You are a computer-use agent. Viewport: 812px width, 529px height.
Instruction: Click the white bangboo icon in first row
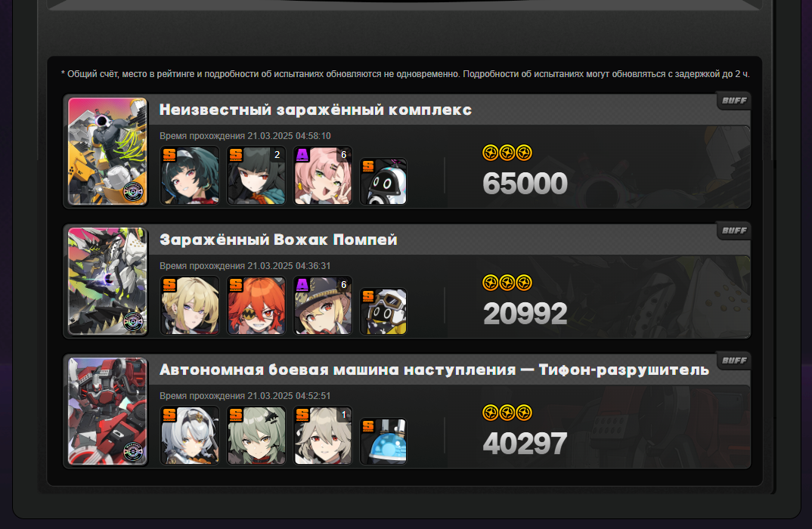click(383, 181)
